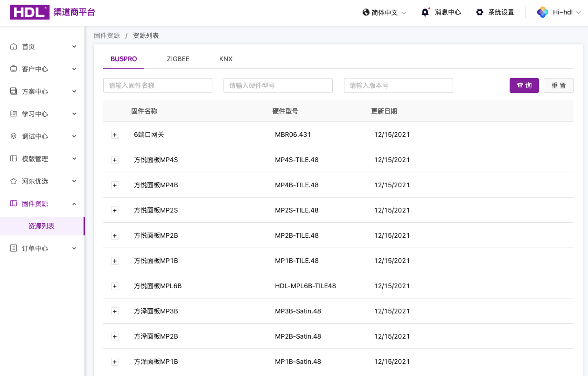Click hardware model MBR06.431
Viewport: 588px width, 376px height.
pyautogui.click(x=293, y=135)
